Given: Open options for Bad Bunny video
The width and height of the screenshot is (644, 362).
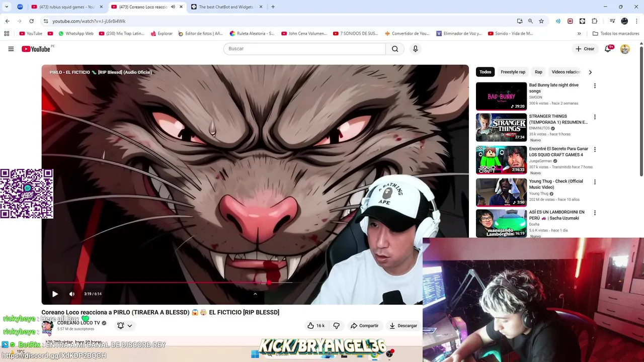Looking at the screenshot, I should (x=595, y=86).
